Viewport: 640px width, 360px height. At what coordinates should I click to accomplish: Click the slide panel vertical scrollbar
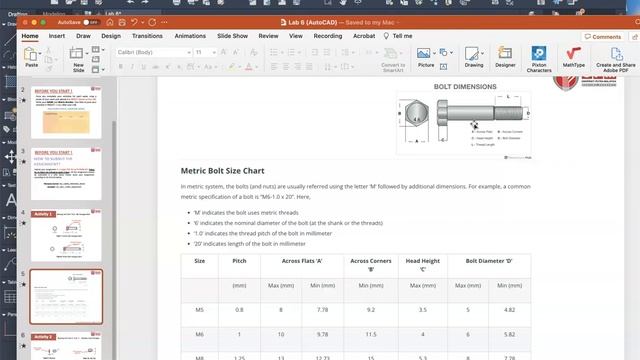[114, 239]
